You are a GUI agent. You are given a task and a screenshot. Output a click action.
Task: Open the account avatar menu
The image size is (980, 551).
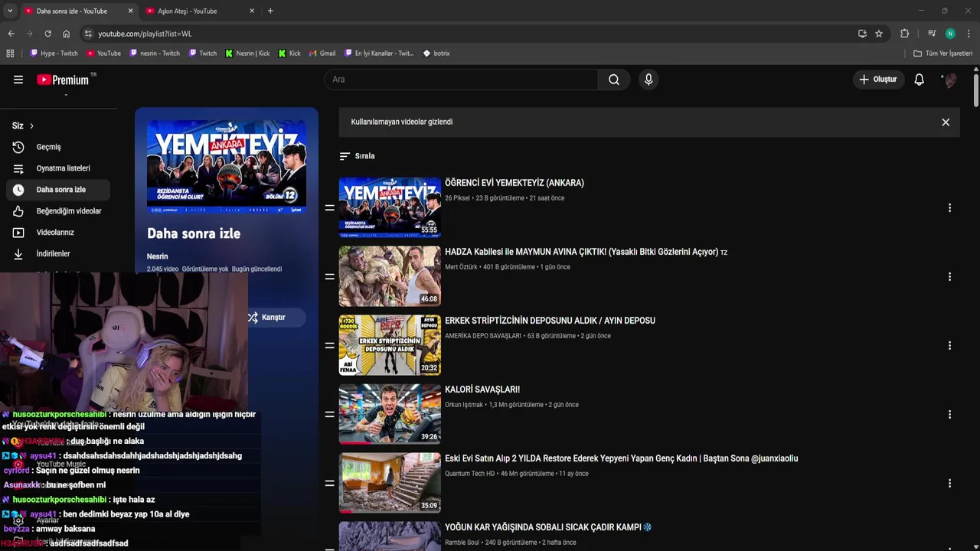click(x=949, y=80)
